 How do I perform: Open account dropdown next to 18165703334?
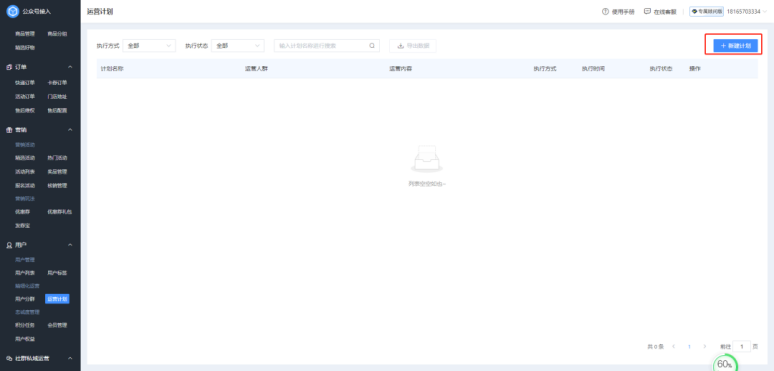click(765, 11)
